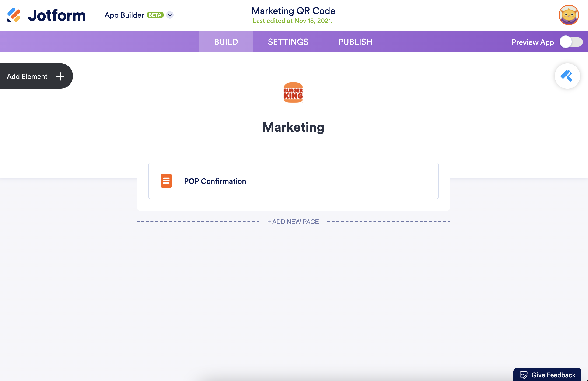Click the Jotform logo icon
The height and width of the screenshot is (381, 588).
pos(14,15)
